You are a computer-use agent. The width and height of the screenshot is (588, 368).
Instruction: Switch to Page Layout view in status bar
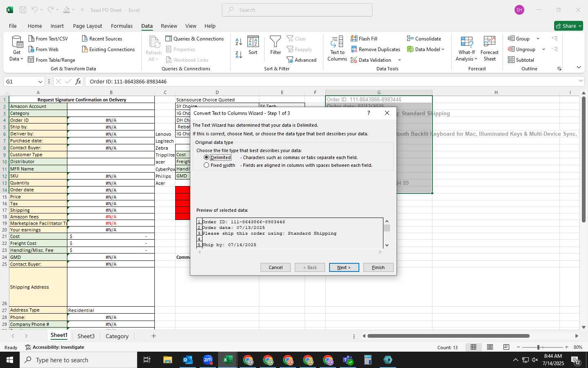click(x=490, y=347)
